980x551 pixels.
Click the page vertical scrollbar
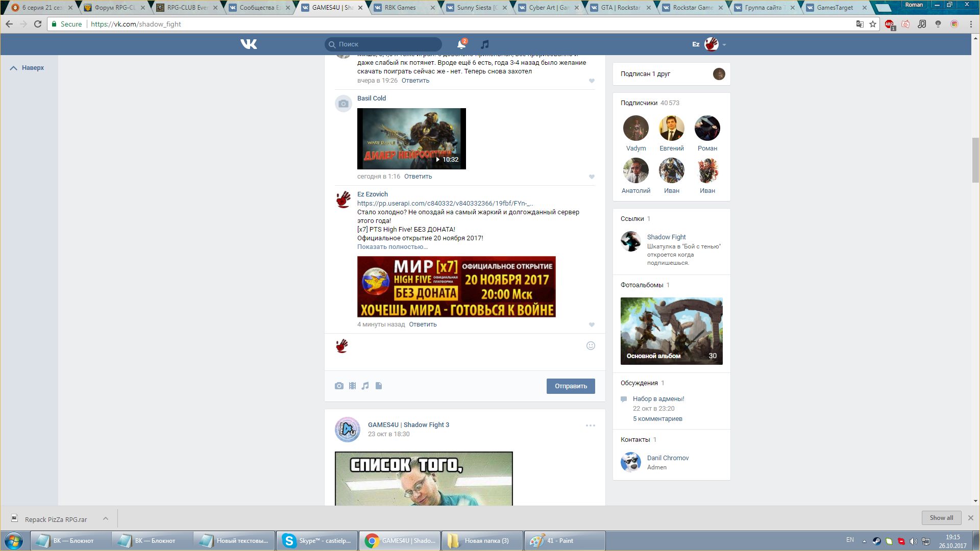(975, 160)
